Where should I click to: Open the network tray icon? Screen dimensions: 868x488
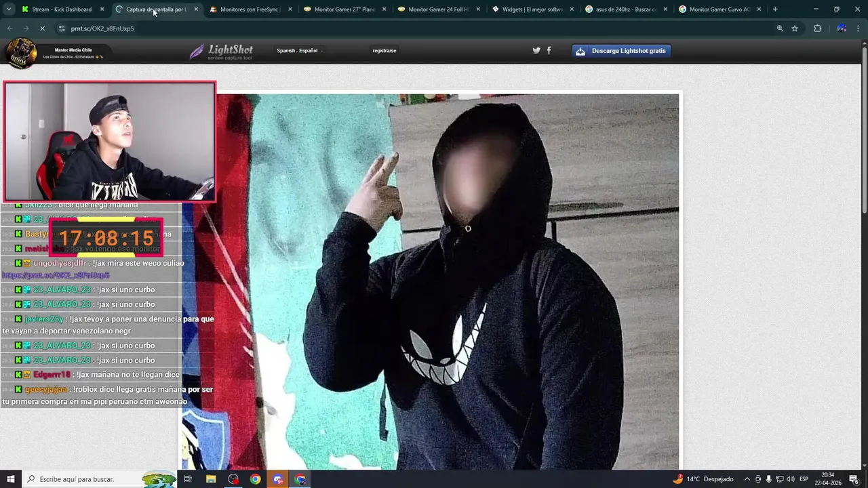click(780, 479)
